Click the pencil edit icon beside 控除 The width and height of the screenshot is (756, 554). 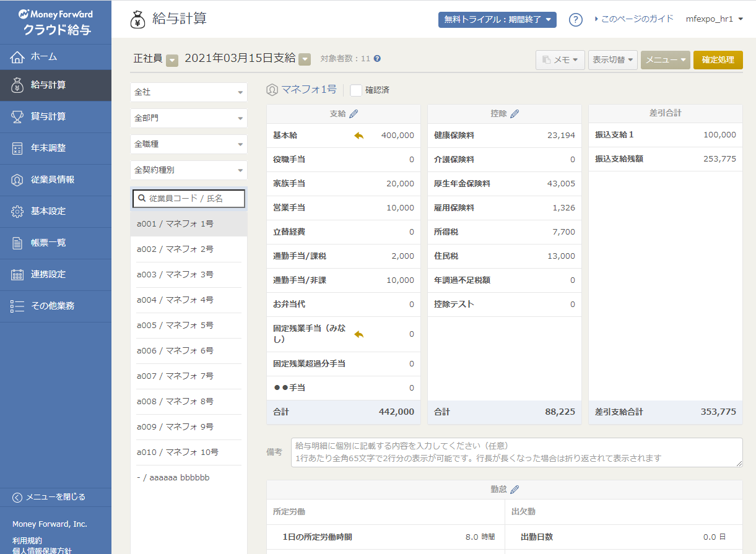(x=515, y=114)
